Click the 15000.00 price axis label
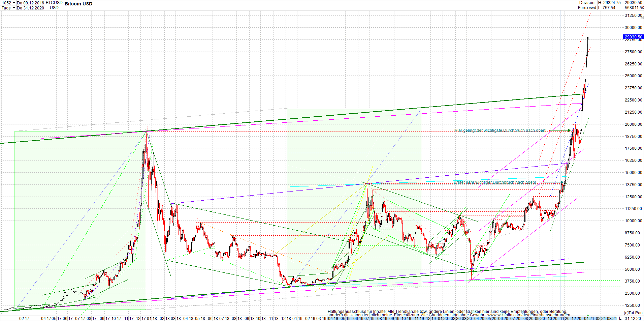The width and height of the screenshot is (644, 321). click(x=634, y=173)
